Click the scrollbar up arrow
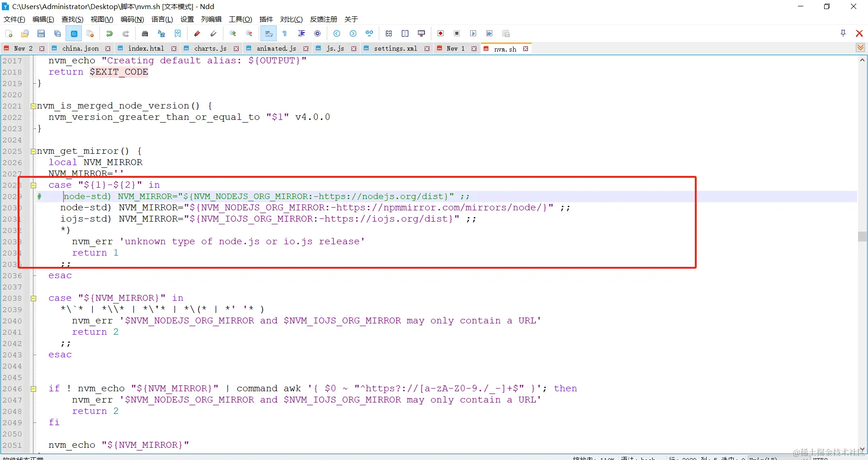Viewport: 868px width, 460px height. pos(862,60)
